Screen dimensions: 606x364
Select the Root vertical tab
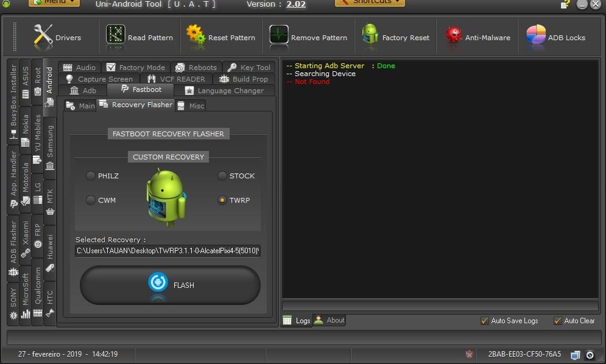38,81
